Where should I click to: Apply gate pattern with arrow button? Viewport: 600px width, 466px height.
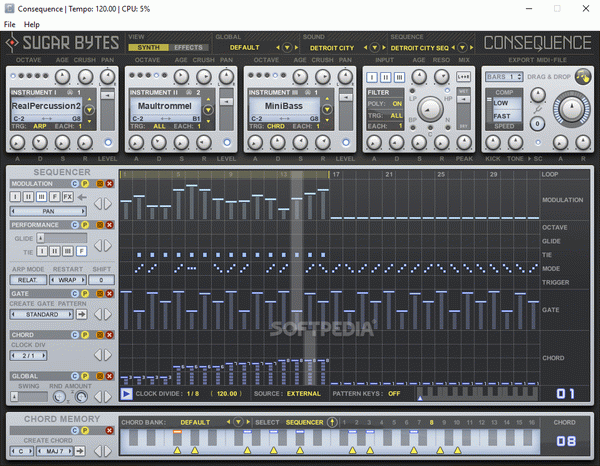pyautogui.click(x=81, y=314)
